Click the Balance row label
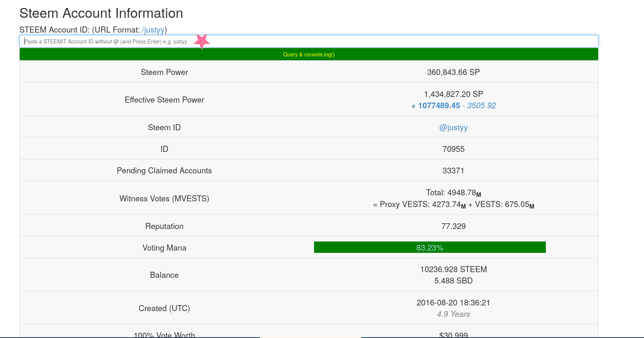 pos(164,275)
